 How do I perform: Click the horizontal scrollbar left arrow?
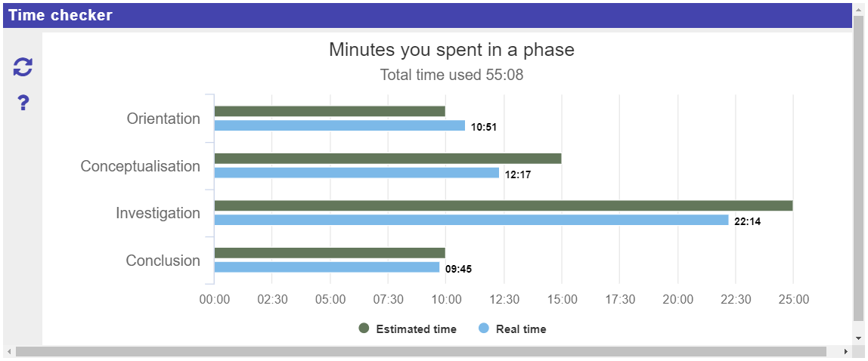click(8, 351)
